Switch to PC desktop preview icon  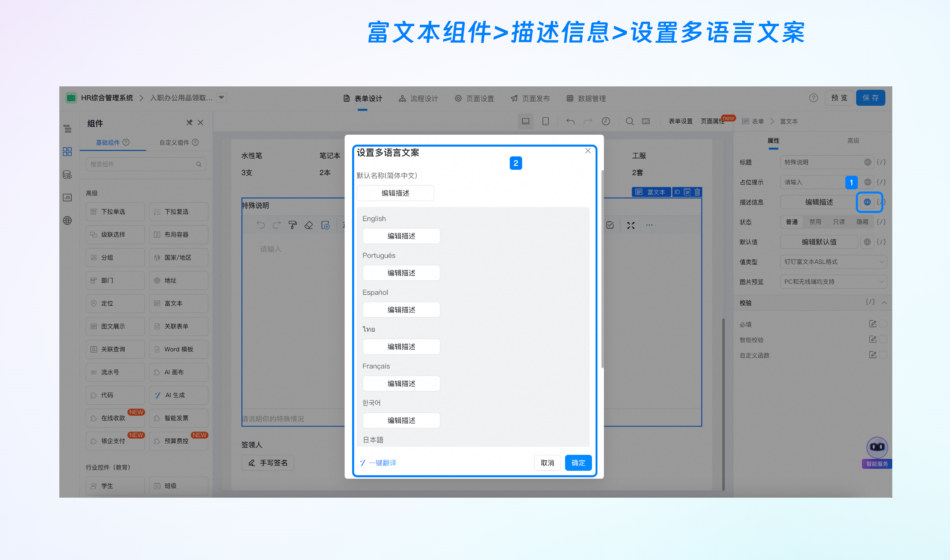click(526, 121)
